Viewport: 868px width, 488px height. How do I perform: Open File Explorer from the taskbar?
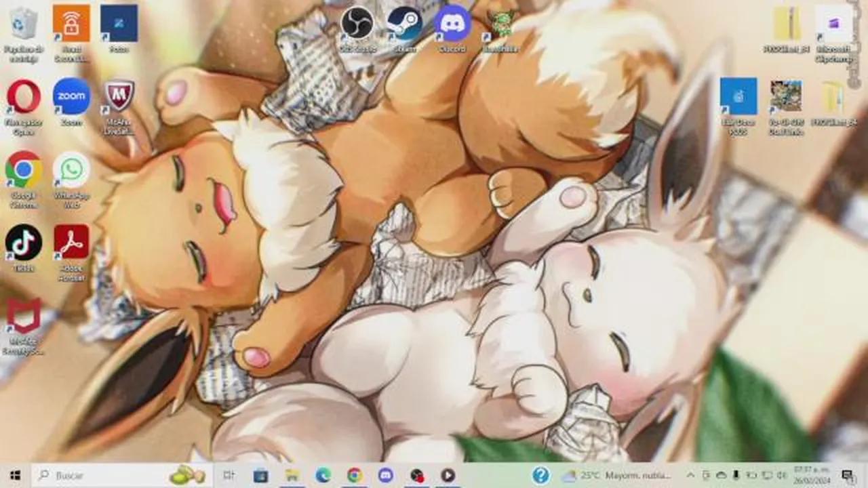(292, 475)
